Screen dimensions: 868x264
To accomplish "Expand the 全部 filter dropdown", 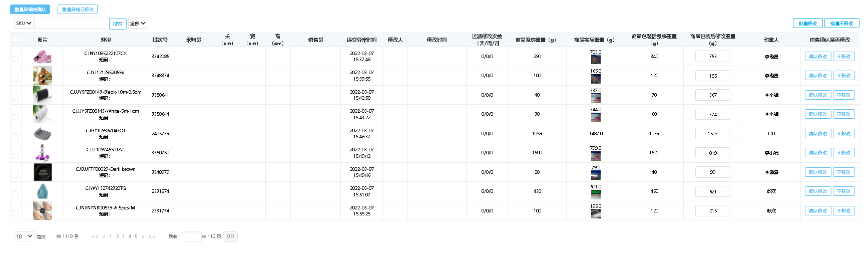I will [x=138, y=23].
